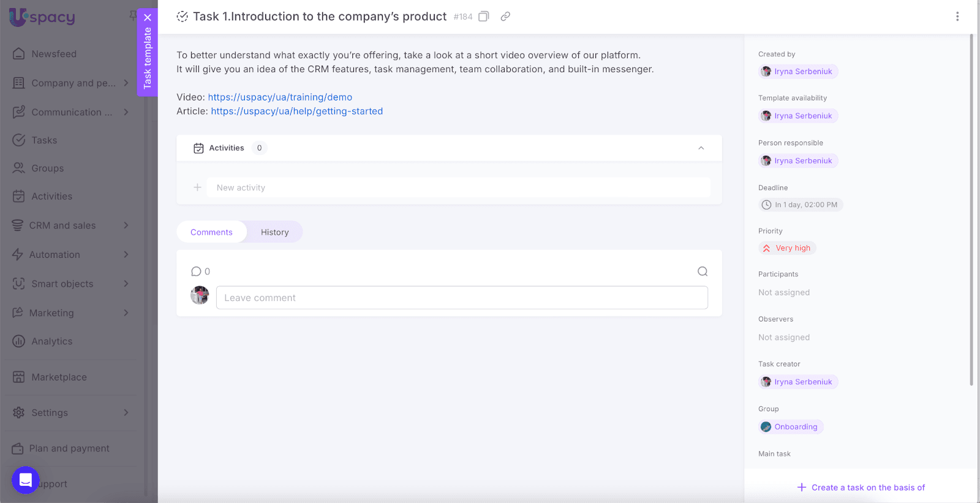Image resolution: width=980 pixels, height=503 pixels.
Task: Click the copy link chain icon
Action: click(x=505, y=17)
